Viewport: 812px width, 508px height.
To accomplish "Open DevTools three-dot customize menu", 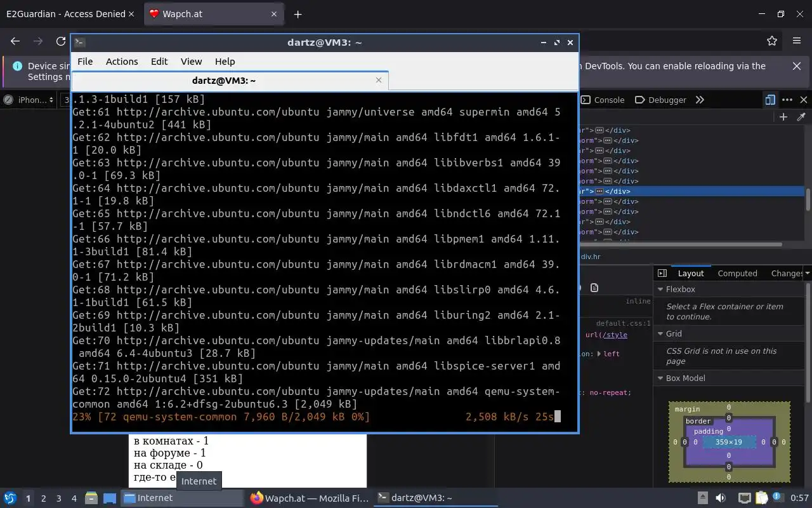I will pos(787,100).
